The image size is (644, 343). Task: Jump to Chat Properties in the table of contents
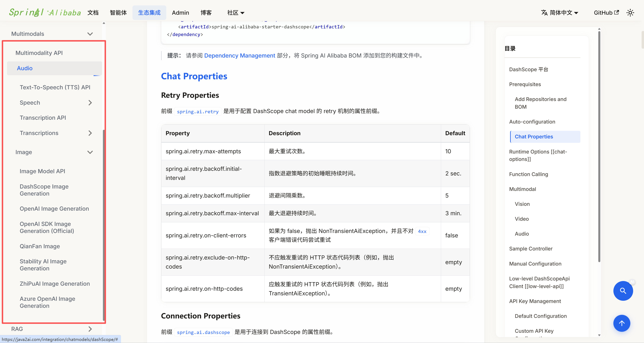point(534,136)
